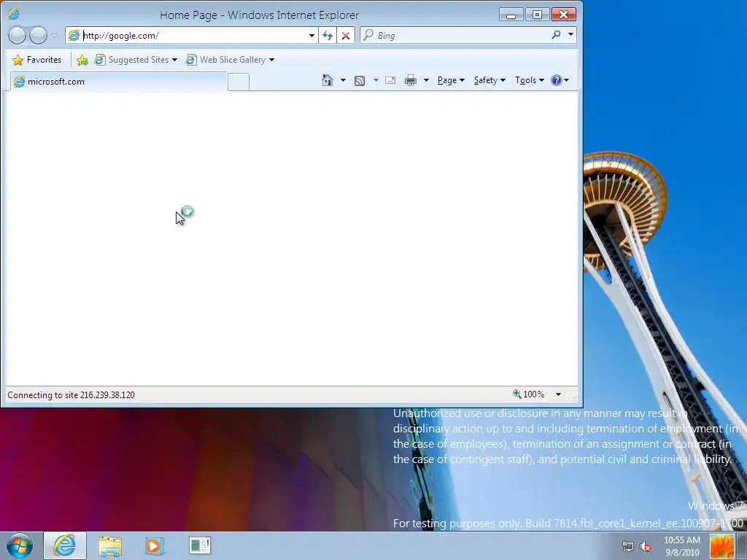Viewport: 747px width, 560px height.
Task: Click the Forward navigation button
Action: [x=38, y=35]
